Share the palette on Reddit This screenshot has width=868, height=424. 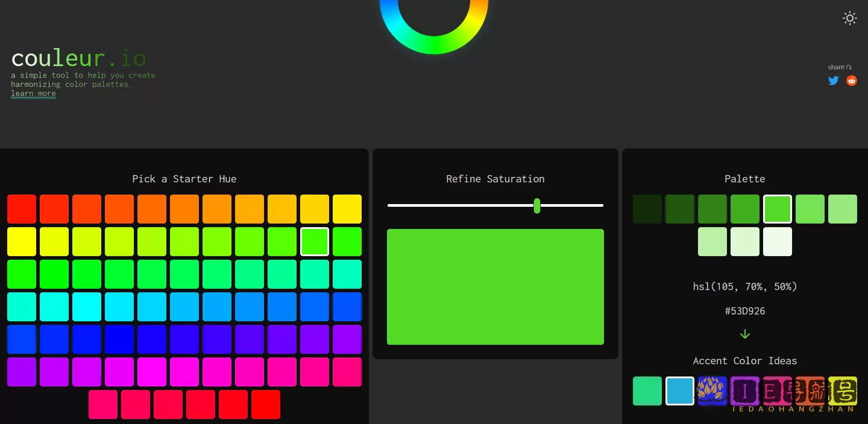pos(852,81)
